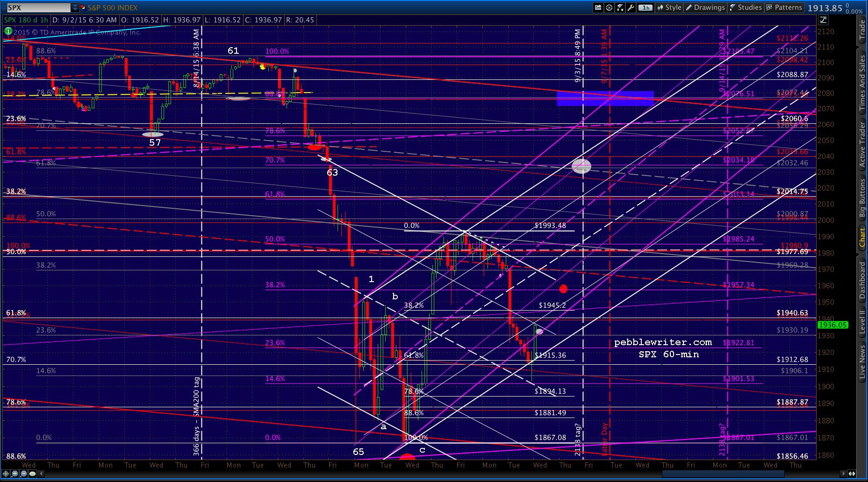This screenshot has width=868, height=482.
Task: Click the Share chart icon
Action: (x=598, y=7)
